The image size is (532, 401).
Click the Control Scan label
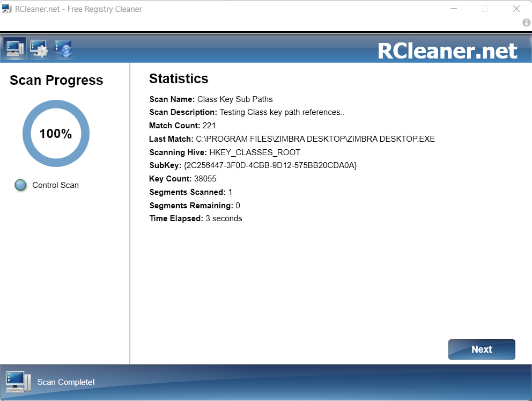(x=56, y=185)
